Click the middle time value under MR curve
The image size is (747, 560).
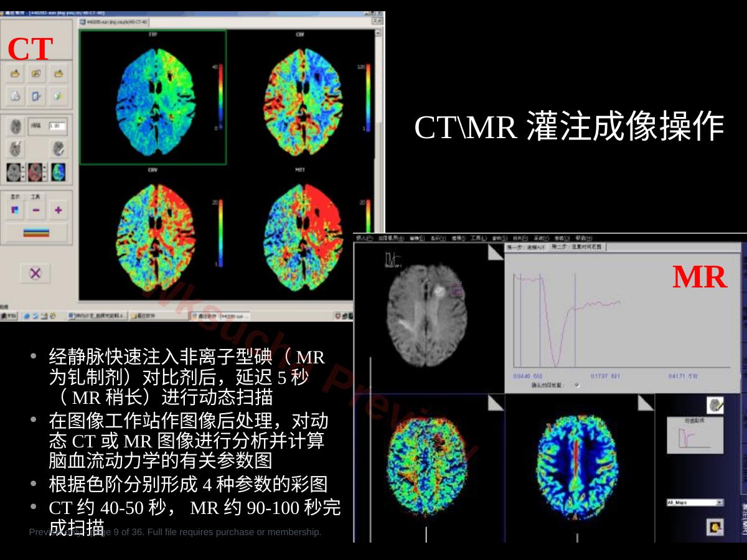[605, 376]
